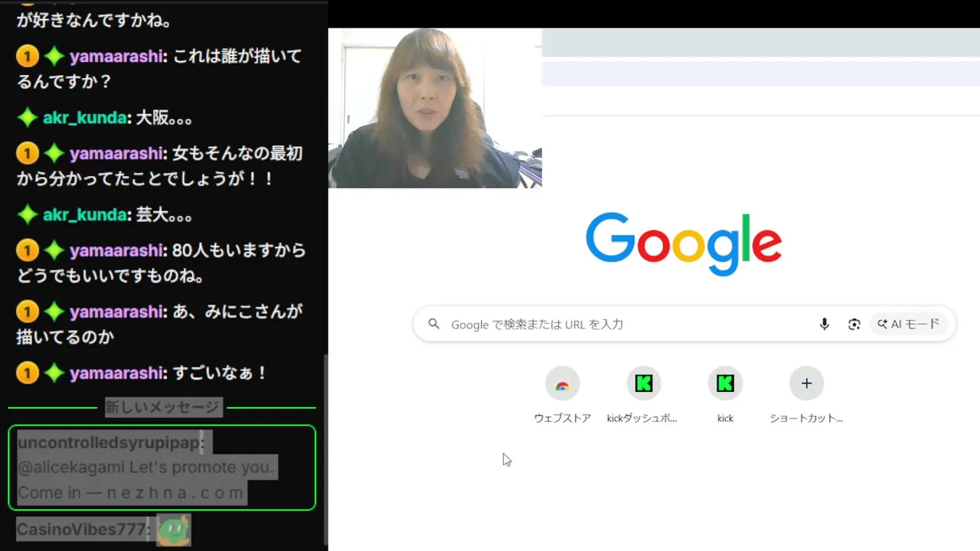Open the kick shortcut icon
This screenshot has width=980, height=551.
point(725,383)
